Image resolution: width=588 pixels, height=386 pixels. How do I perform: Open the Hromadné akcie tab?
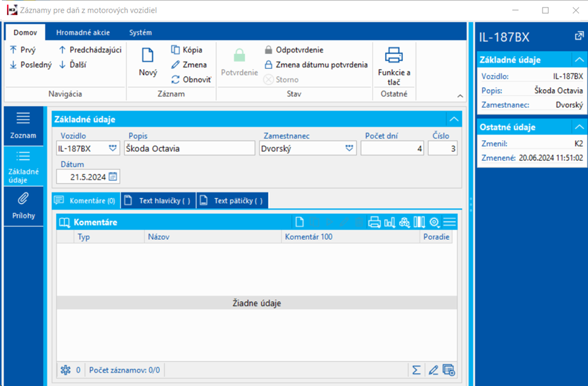point(83,33)
